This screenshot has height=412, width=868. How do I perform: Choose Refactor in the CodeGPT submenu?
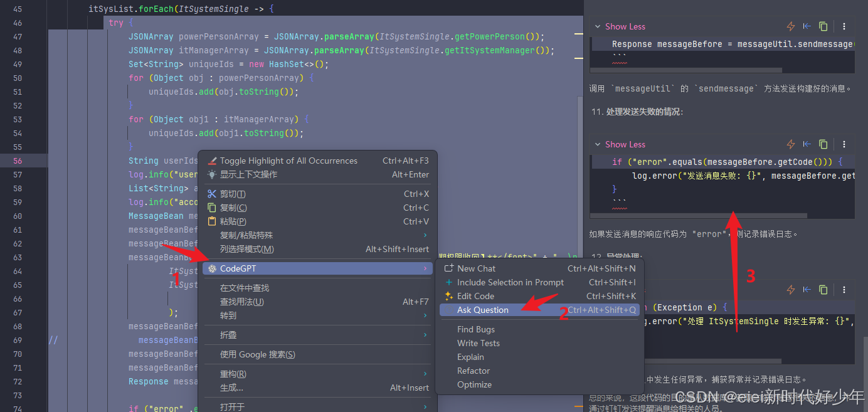[x=539, y=371]
